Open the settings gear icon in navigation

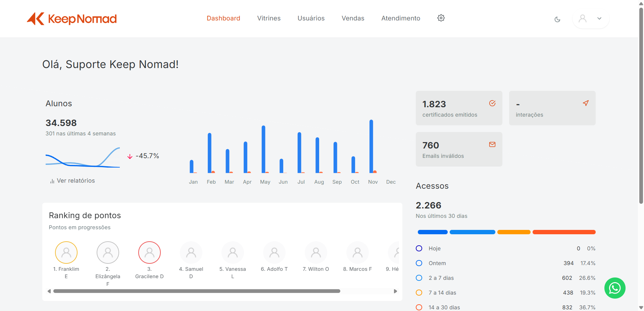(x=441, y=18)
